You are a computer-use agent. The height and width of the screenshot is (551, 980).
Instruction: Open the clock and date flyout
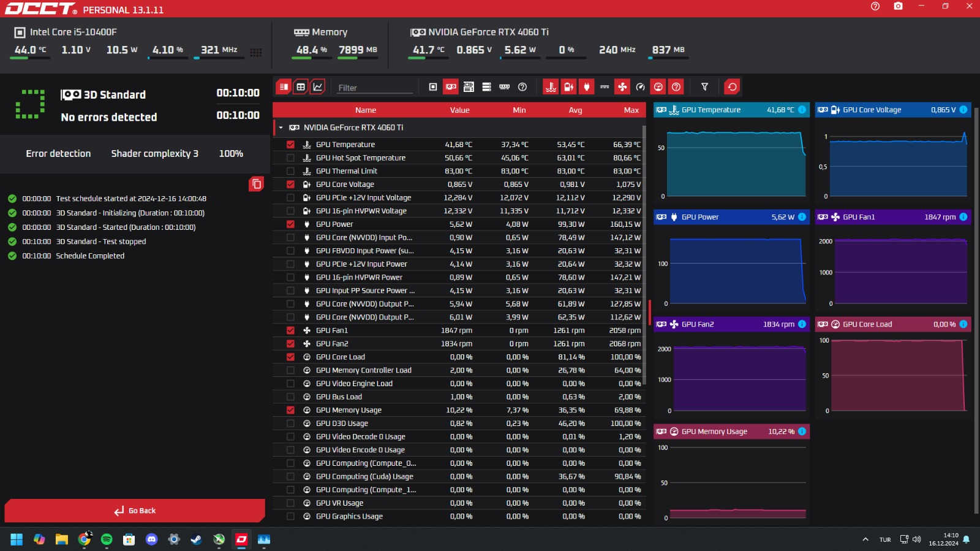click(x=943, y=539)
